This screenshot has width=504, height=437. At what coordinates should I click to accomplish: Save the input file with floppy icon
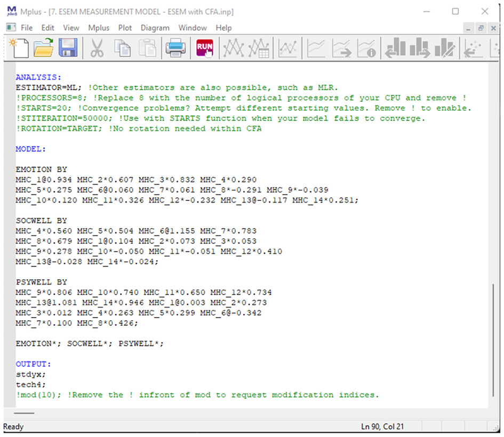(x=68, y=49)
